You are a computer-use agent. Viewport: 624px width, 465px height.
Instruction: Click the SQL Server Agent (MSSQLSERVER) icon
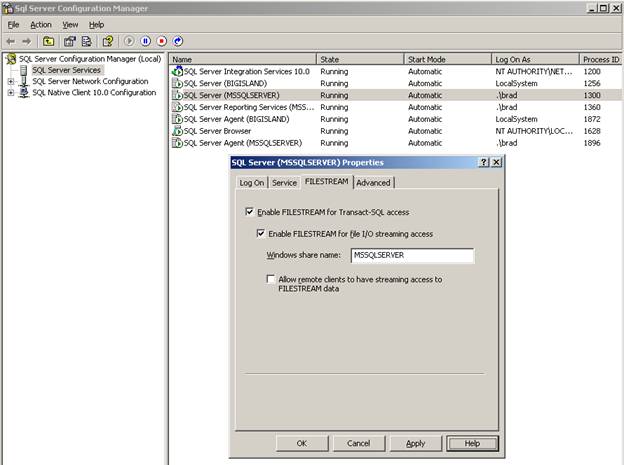[177, 143]
